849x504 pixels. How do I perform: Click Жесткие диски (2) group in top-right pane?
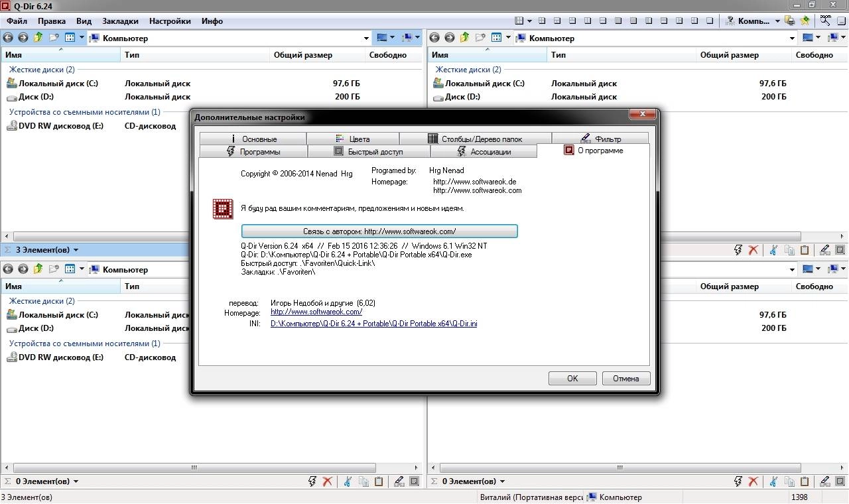pos(468,70)
